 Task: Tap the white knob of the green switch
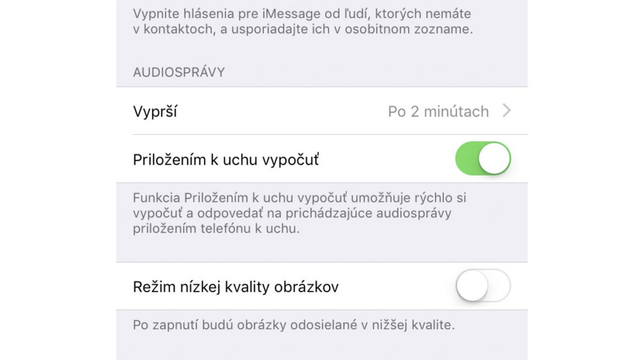(x=494, y=158)
